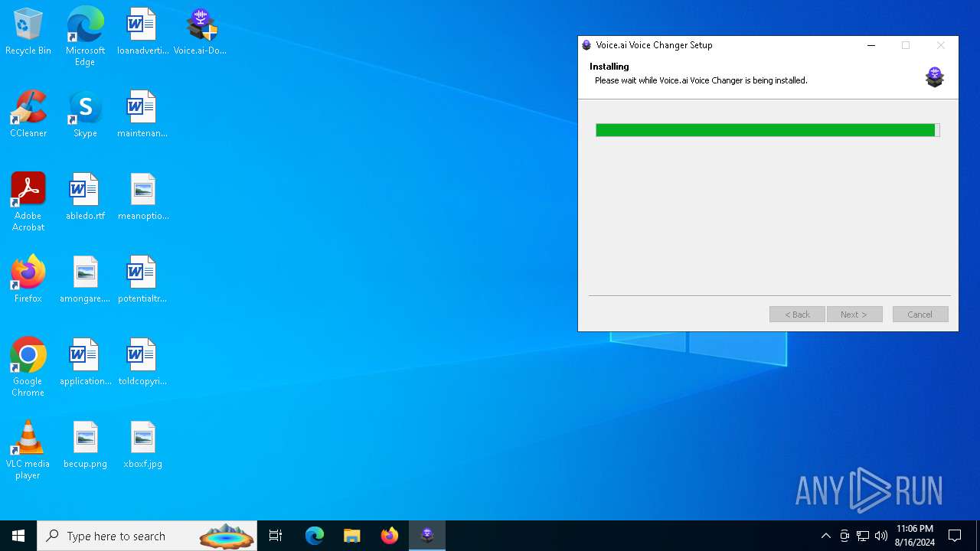980x551 pixels.
Task: Click the taskbar search box
Action: (x=149, y=536)
